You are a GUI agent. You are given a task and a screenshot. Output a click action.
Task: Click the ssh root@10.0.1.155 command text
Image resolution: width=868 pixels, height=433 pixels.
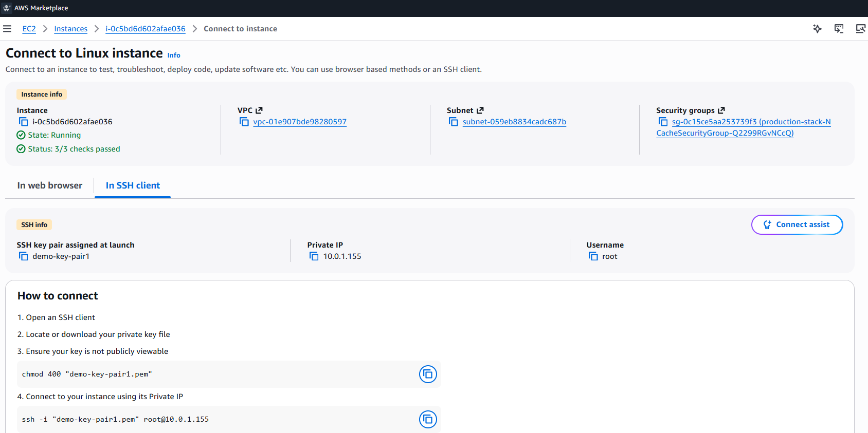(x=115, y=420)
